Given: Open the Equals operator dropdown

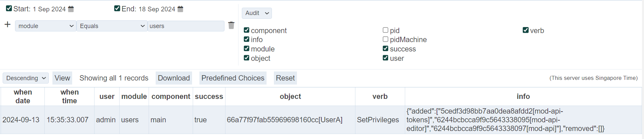Looking at the screenshot, I should [x=112, y=26].
